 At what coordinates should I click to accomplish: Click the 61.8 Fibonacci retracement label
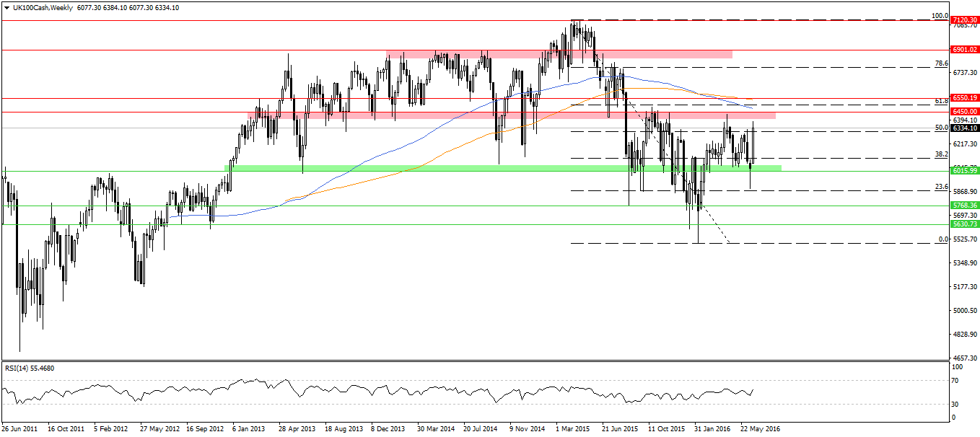[x=937, y=102]
